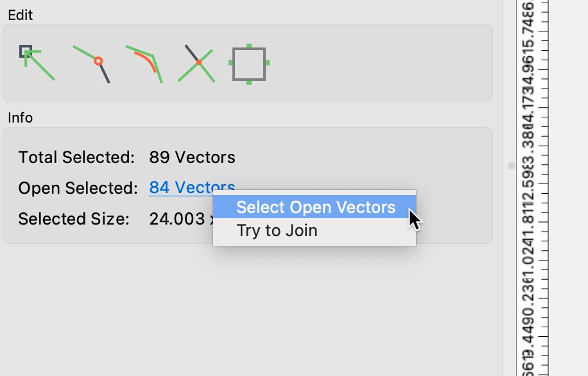
Task: Activate the Trim Vectors intersection icon
Action: point(196,64)
